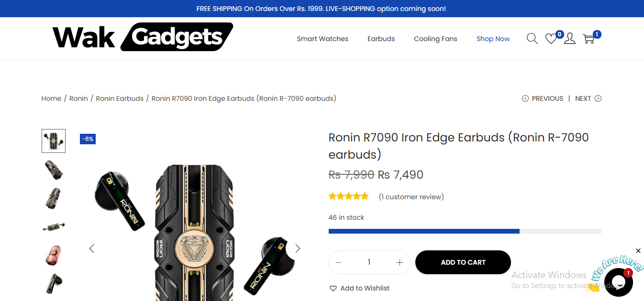Click the Wak Gadgets logo

[x=142, y=36]
